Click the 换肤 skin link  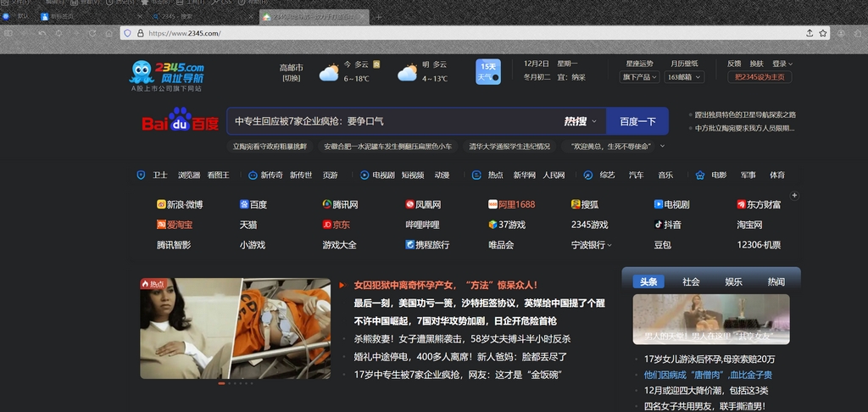pyautogui.click(x=756, y=64)
